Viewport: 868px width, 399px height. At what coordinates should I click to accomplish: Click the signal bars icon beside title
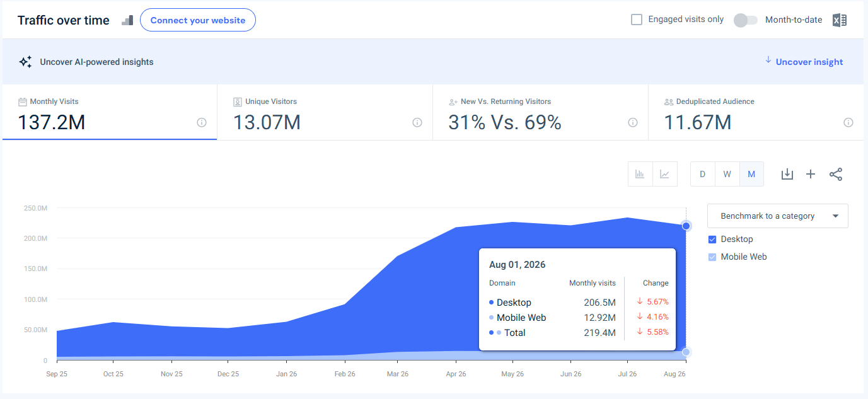(x=127, y=20)
